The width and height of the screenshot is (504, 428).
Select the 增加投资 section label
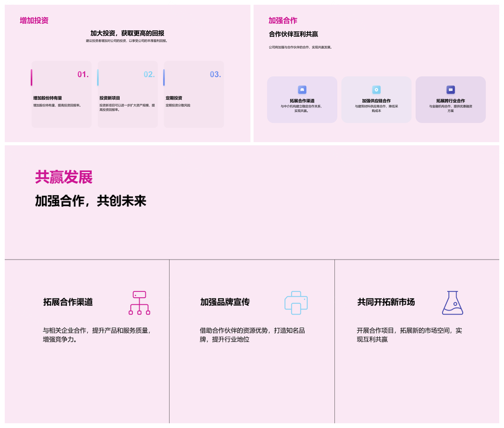tap(35, 20)
